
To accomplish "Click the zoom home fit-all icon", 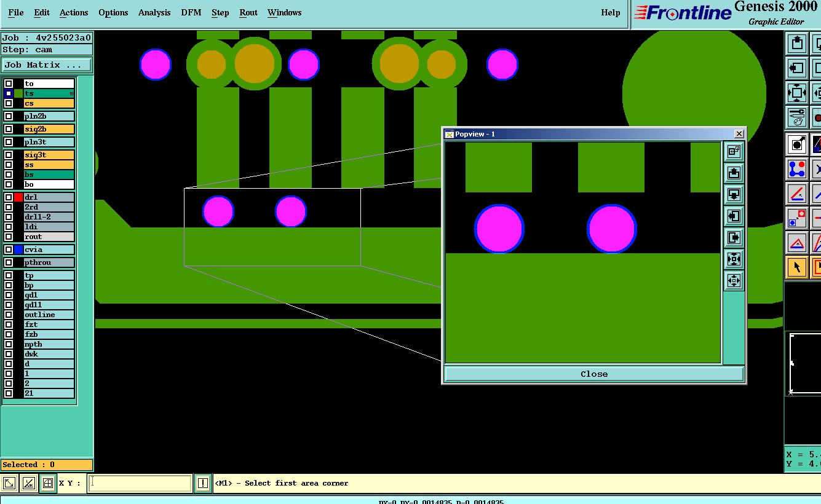I will 797,93.
